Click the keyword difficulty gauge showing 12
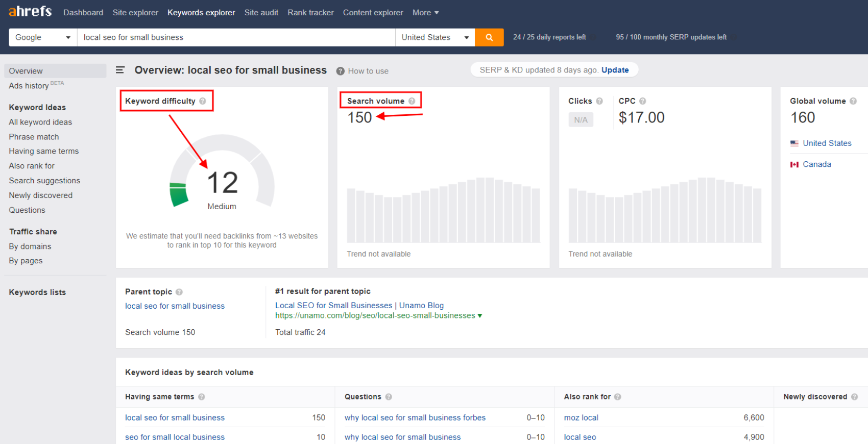Viewport: 868px width, 444px height. click(222, 171)
